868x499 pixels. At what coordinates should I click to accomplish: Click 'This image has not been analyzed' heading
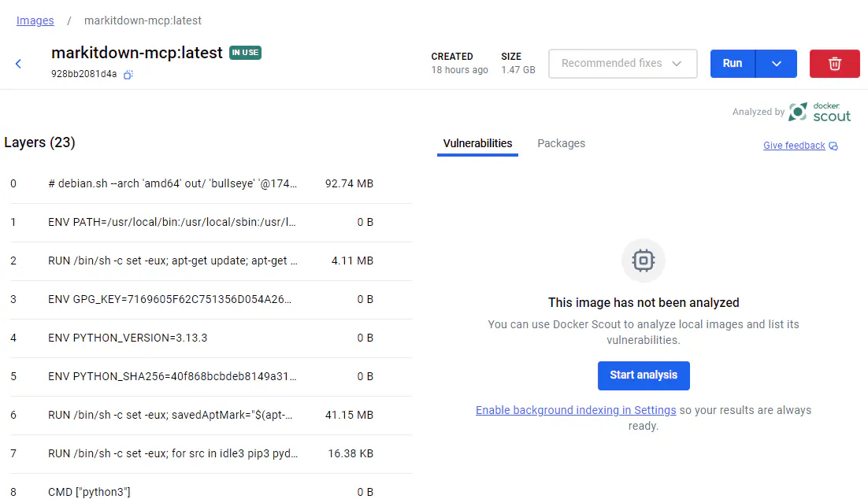(644, 302)
